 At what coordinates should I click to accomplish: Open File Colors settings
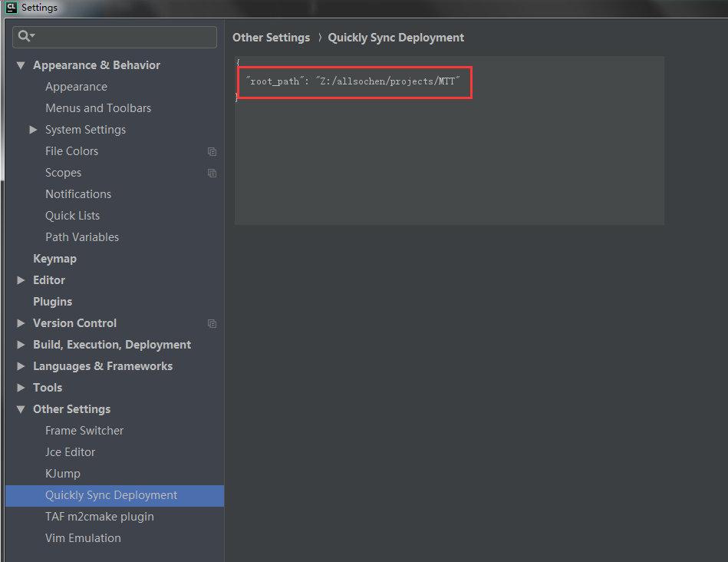coord(72,151)
